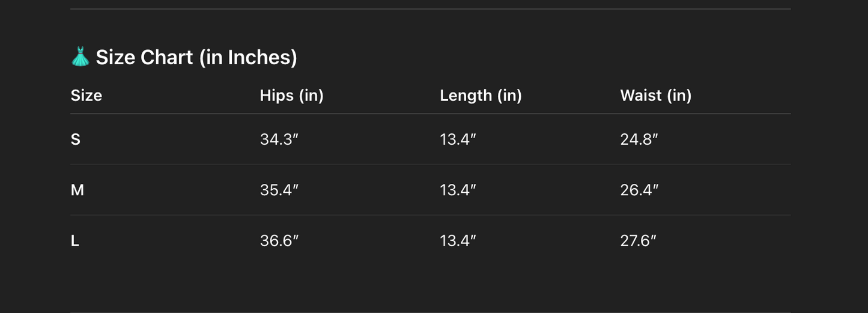Click the divider line under the header row

pyautogui.click(x=430, y=114)
